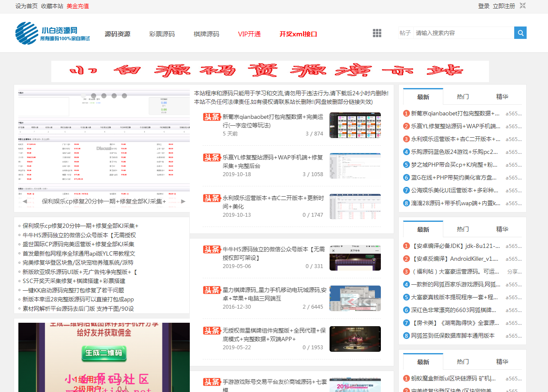Click 头条 badge on 新葡京qianbaobet post

click(212, 117)
